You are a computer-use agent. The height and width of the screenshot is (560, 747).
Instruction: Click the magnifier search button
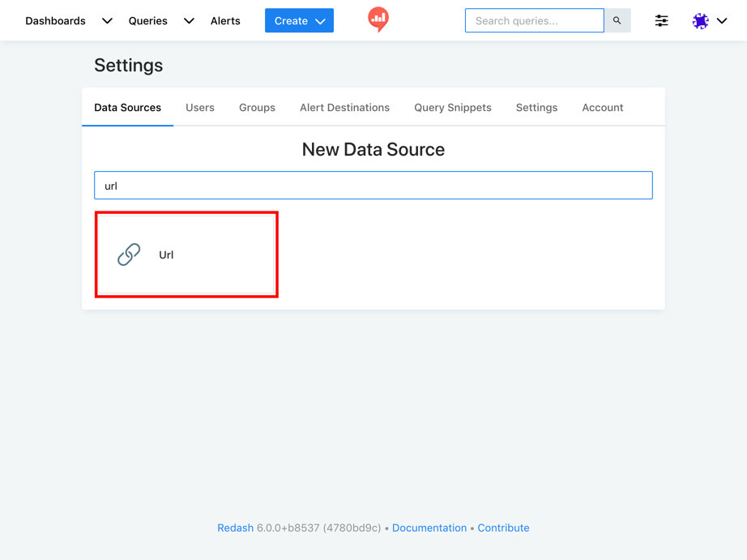point(617,21)
